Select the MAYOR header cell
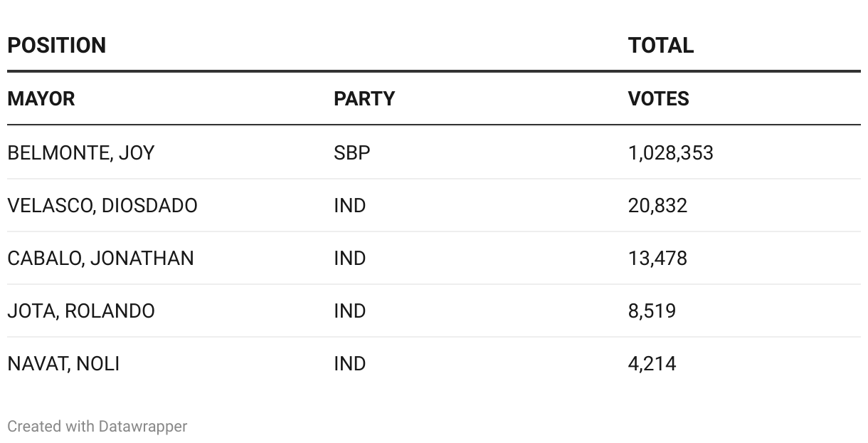This screenshot has height=443, width=868. click(x=41, y=98)
